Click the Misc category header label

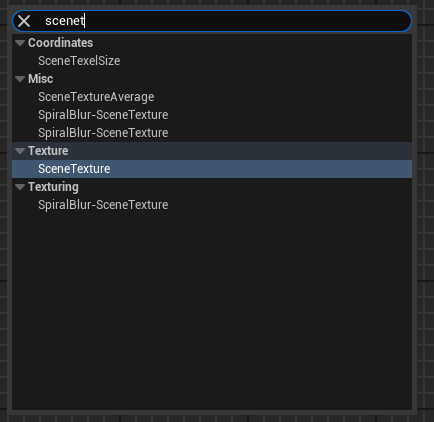(41, 79)
